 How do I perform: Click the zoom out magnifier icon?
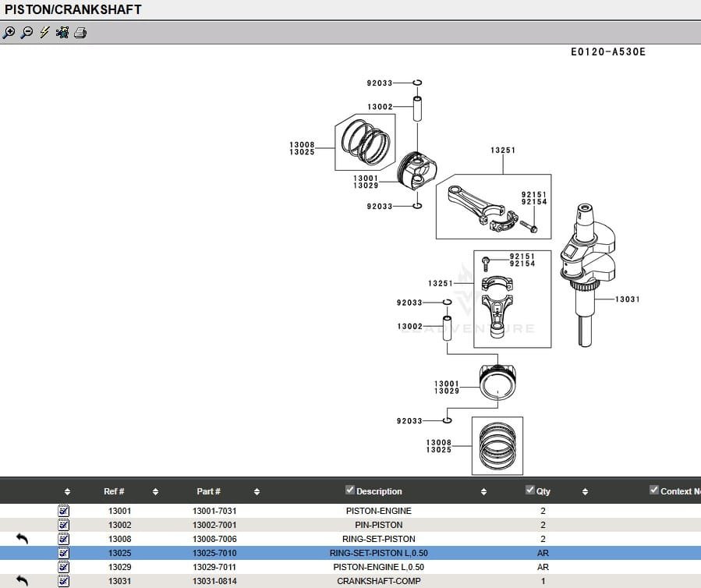click(x=27, y=33)
